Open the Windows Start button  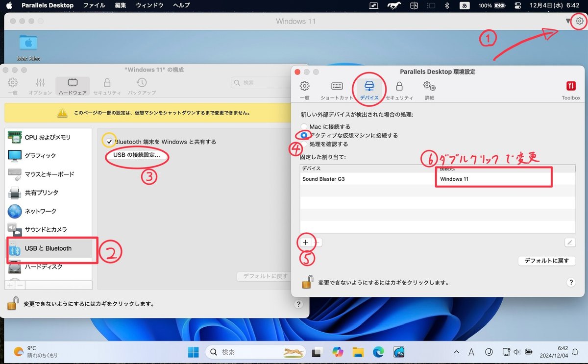(x=193, y=351)
